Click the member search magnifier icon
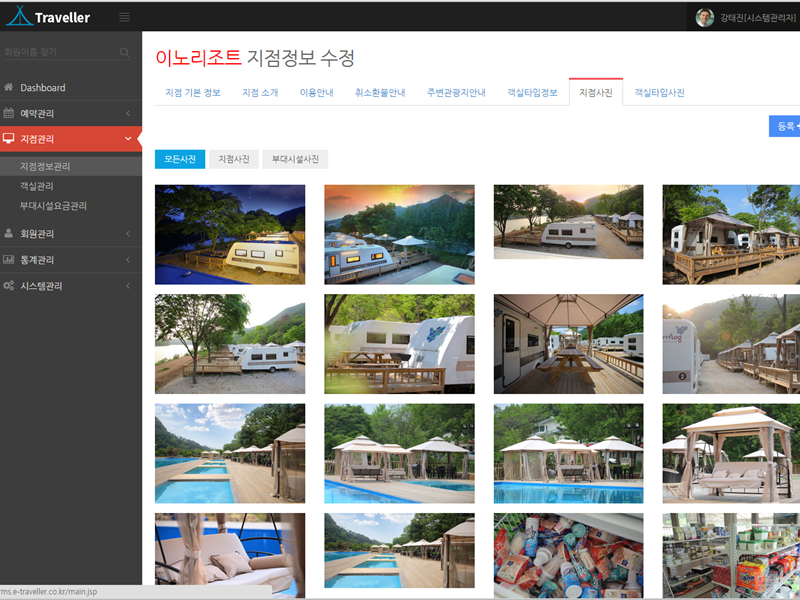Image resolution: width=800 pixels, height=600 pixels. 124,52
